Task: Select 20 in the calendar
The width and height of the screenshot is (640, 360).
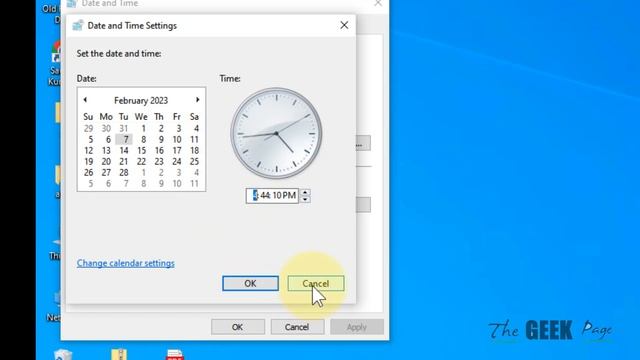Action: [106, 162]
